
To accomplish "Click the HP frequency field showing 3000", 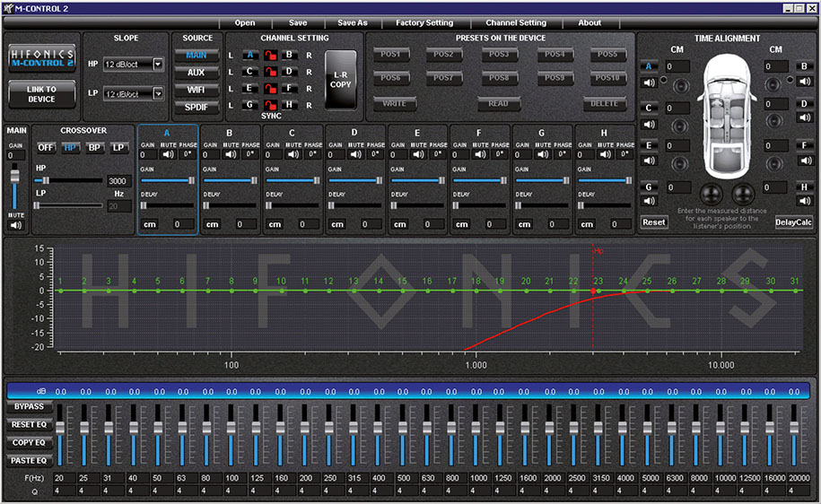I will (x=118, y=181).
